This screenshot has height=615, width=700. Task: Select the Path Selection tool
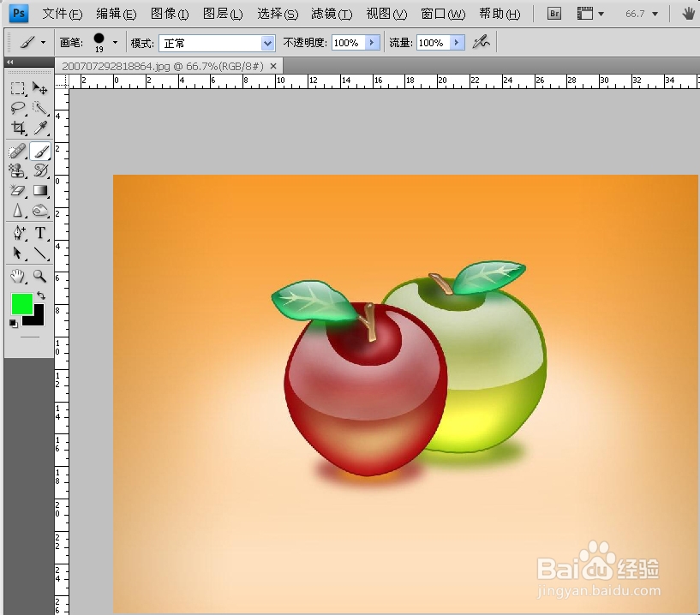click(x=17, y=253)
